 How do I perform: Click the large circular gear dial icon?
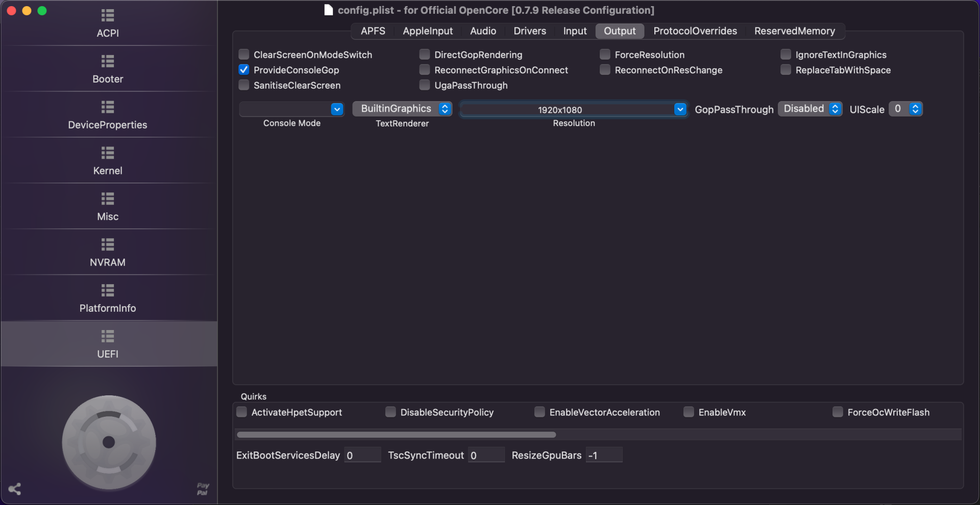pos(109,442)
